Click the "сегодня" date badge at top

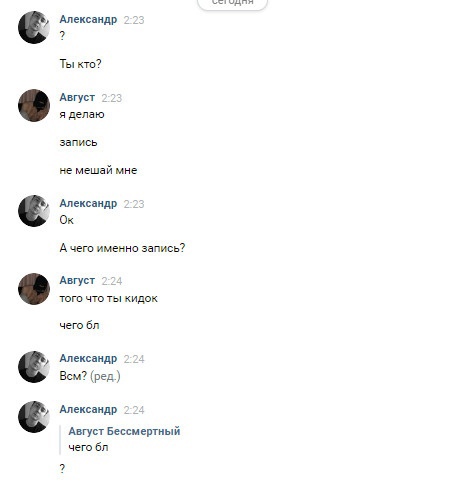(x=233, y=3)
